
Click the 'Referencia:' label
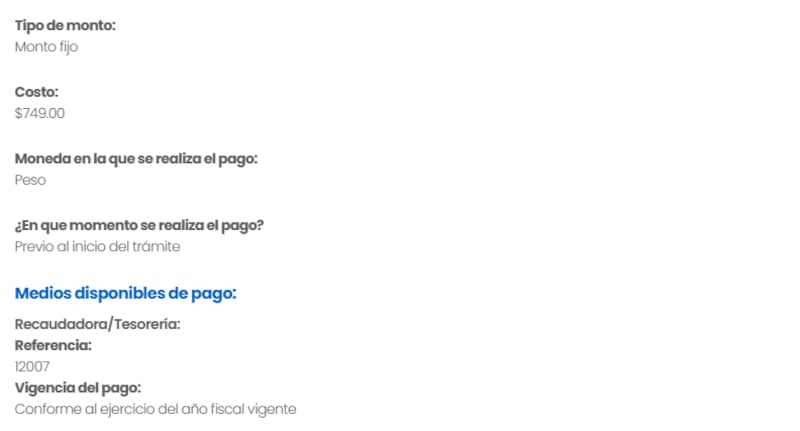coord(53,345)
